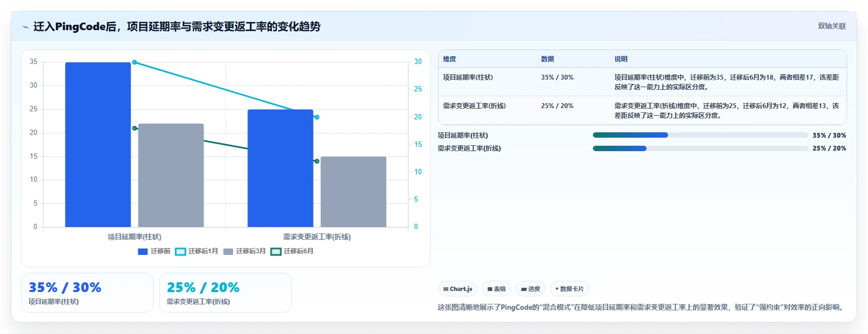This screenshot has height=334, width=868.
Task: Click the trend icon beside the chart title
Action: 25,27
